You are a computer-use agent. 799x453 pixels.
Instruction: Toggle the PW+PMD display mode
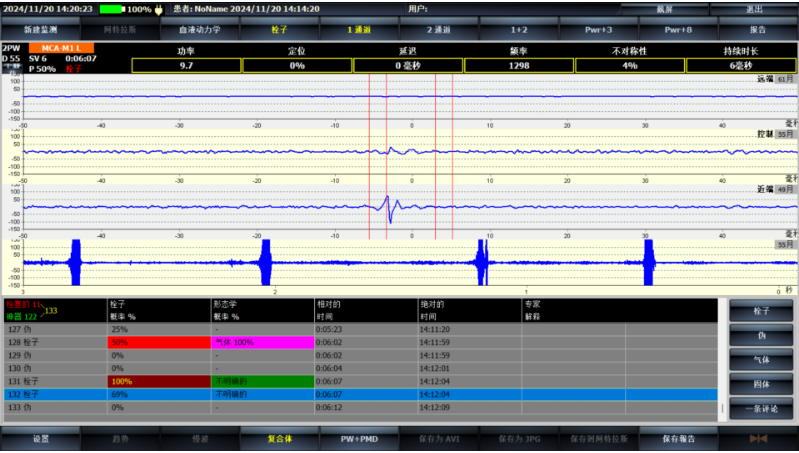coord(359,439)
